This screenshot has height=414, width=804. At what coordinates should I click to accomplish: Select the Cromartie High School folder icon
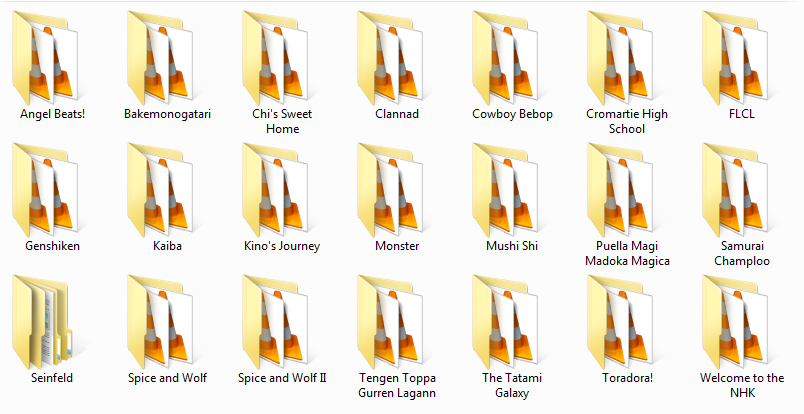pyautogui.click(x=619, y=58)
